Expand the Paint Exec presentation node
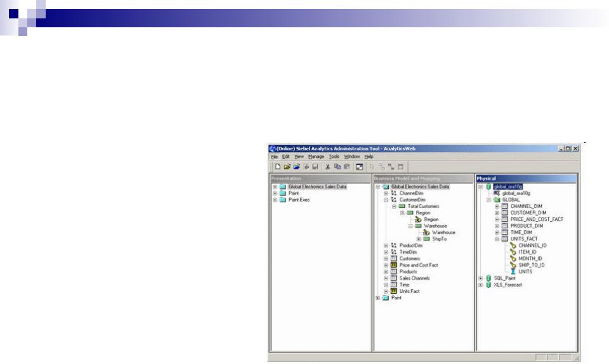Viewport: 609px width, 364px height. (275, 200)
